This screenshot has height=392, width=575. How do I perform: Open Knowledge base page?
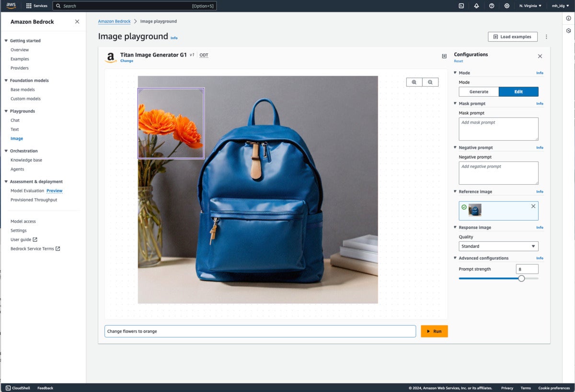pos(26,160)
